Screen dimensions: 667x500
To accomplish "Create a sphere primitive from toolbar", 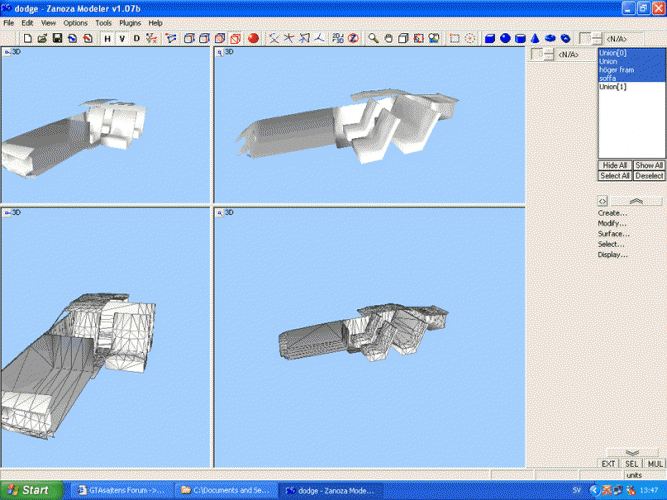I will click(x=506, y=39).
